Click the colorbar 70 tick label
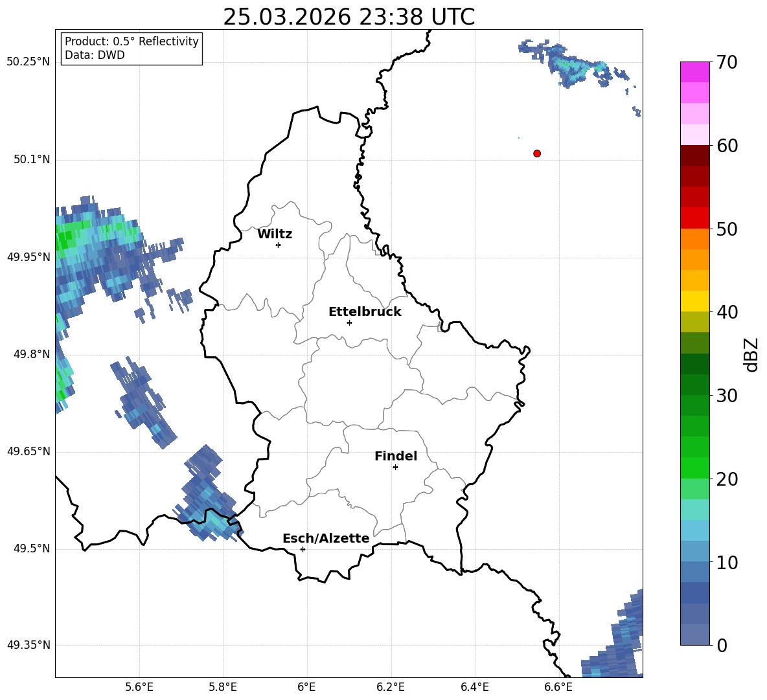The image size is (767, 700). 727,63
